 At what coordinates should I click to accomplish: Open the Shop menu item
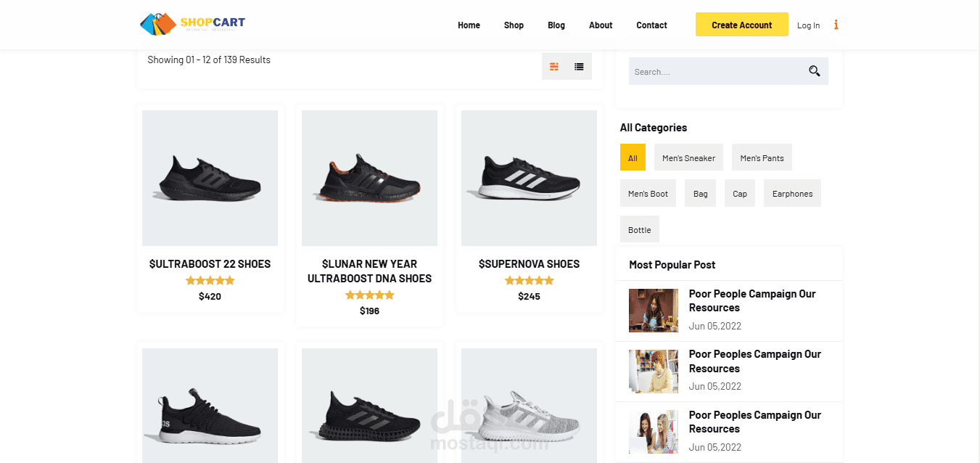(514, 25)
